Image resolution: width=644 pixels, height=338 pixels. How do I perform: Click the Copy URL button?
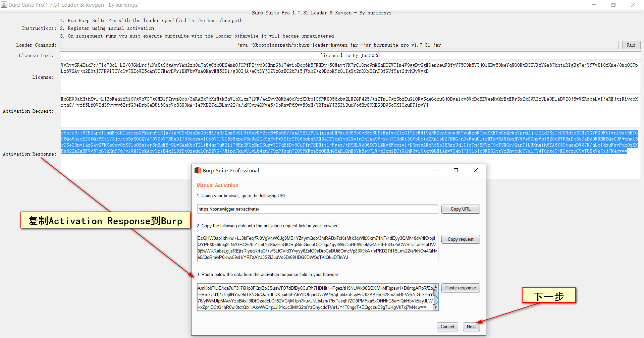[x=461, y=209]
